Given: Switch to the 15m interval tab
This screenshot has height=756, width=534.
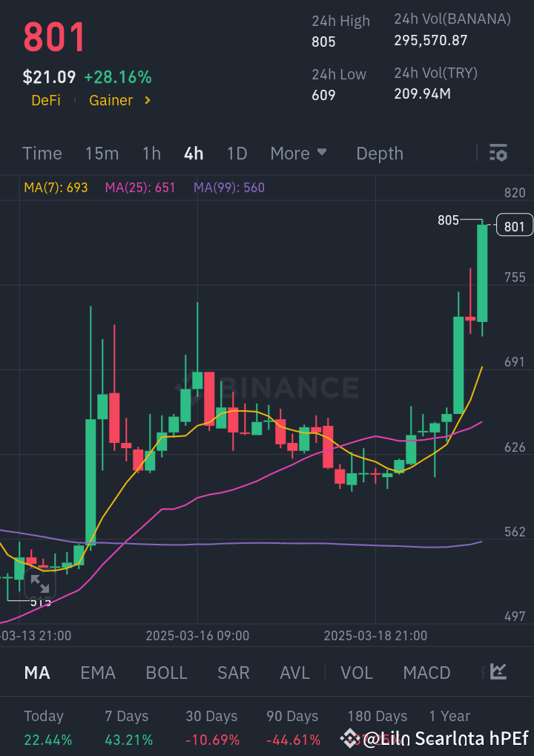Looking at the screenshot, I should [x=102, y=154].
